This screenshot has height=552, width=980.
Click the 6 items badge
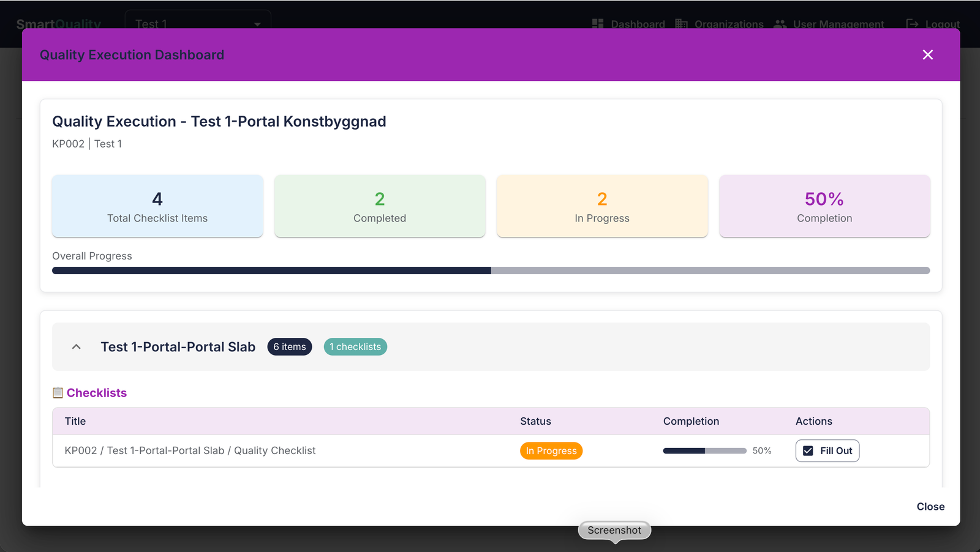point(290,347)
